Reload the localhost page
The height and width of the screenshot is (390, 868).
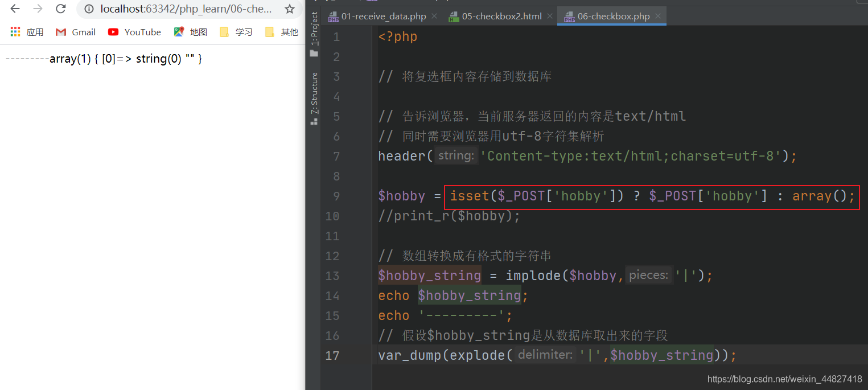(60, 9)
